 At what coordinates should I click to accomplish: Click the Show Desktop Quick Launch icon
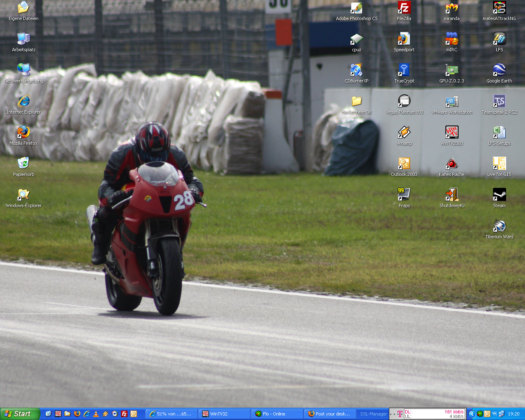click(x=49, y=414)
